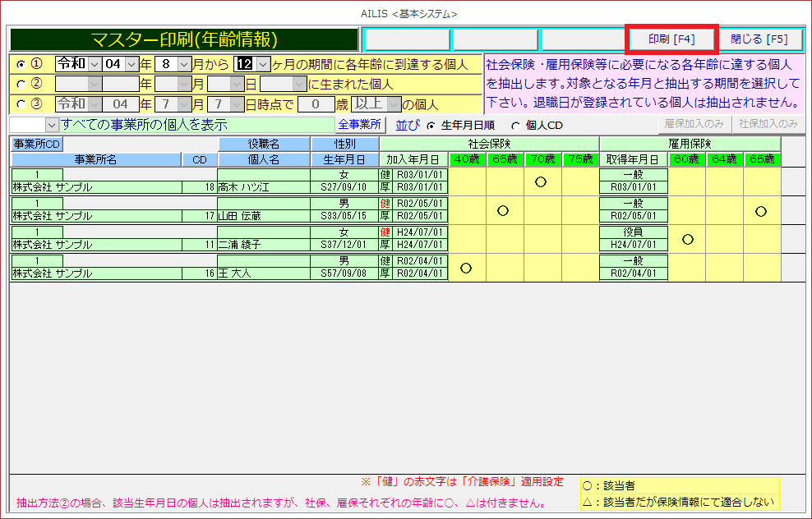Select the row for 高木 ハツ江
This screenshot has width=812, height=519.
(x=262, y=187)
